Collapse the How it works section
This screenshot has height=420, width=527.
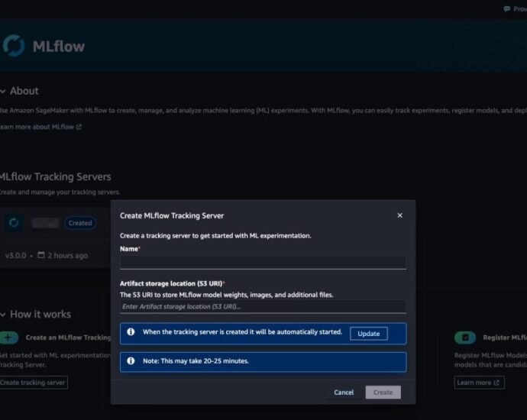coord(3,315)
